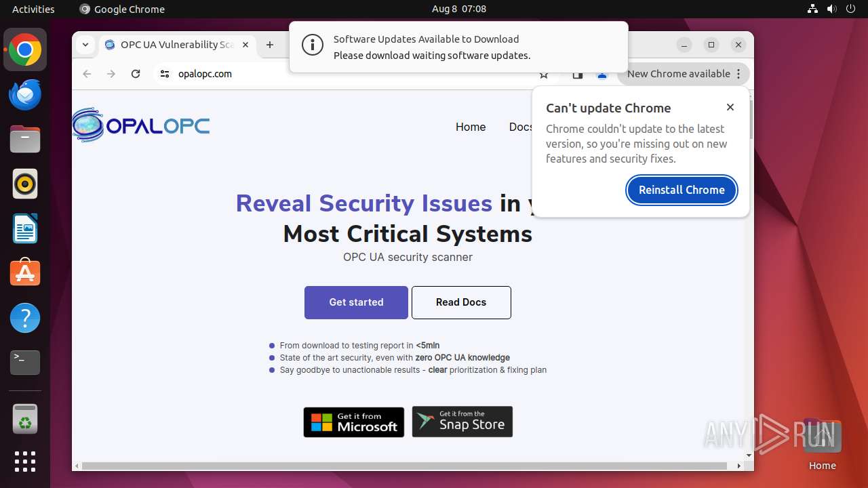This screenshot has width=868, height=488.
Task: Click the Read Docs button
Action: (461, 302)
